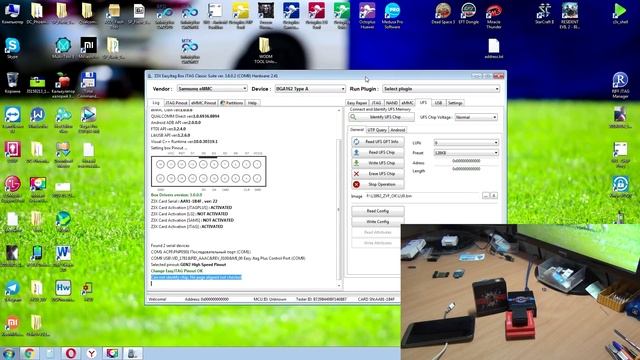This screenshot has width=640, height=360.
Task: Click the Erase UFS Chip button
Action: click(x=378, y=173)
